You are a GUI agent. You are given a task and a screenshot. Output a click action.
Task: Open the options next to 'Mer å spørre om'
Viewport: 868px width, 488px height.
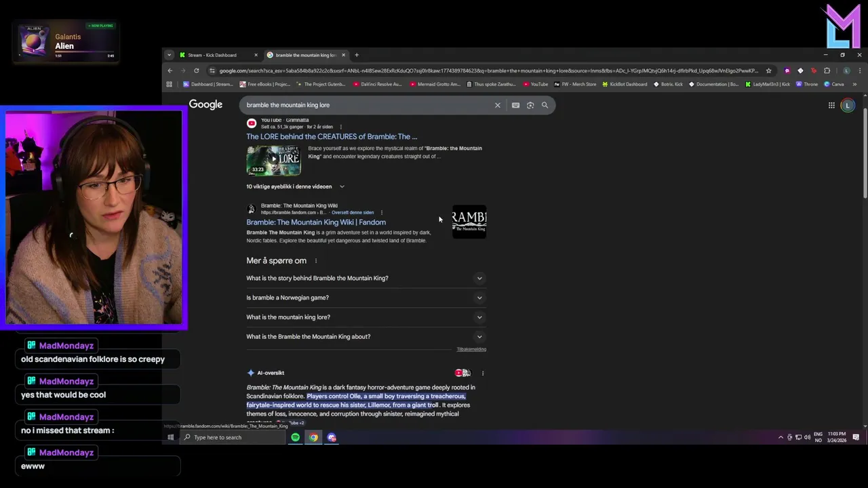pos(315,261)
